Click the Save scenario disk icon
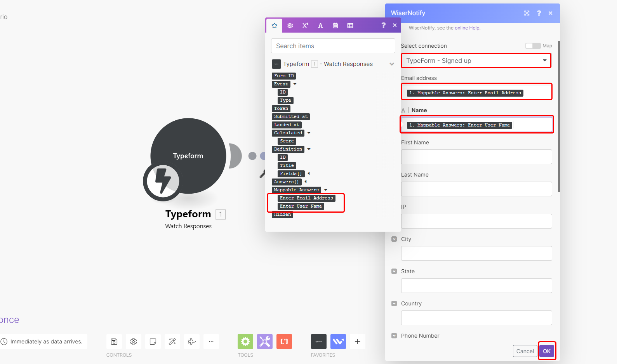 coord(114,341)
